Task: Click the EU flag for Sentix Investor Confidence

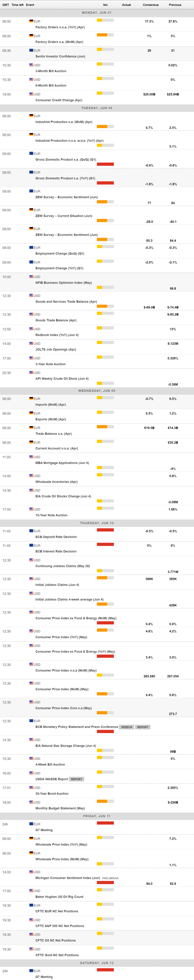Action: coord(31,50)
